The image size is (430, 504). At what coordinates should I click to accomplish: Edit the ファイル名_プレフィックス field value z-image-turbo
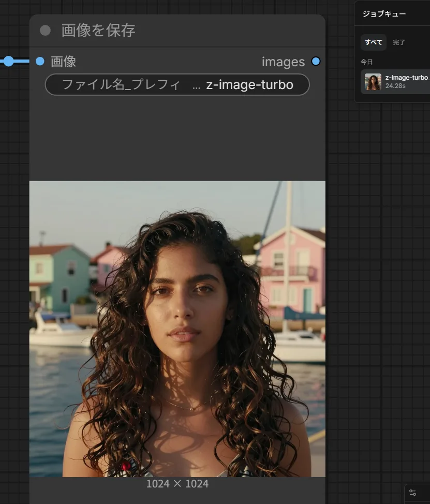pyautogui.click(x=177, y=85)
